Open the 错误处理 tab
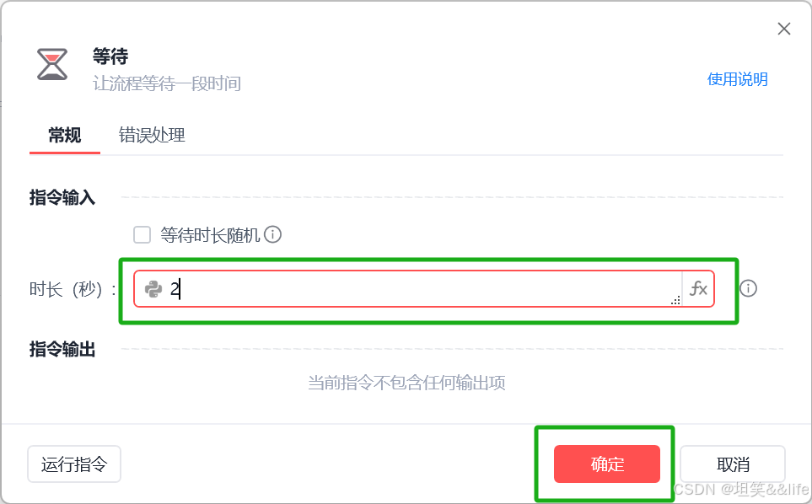 point(152,136)
